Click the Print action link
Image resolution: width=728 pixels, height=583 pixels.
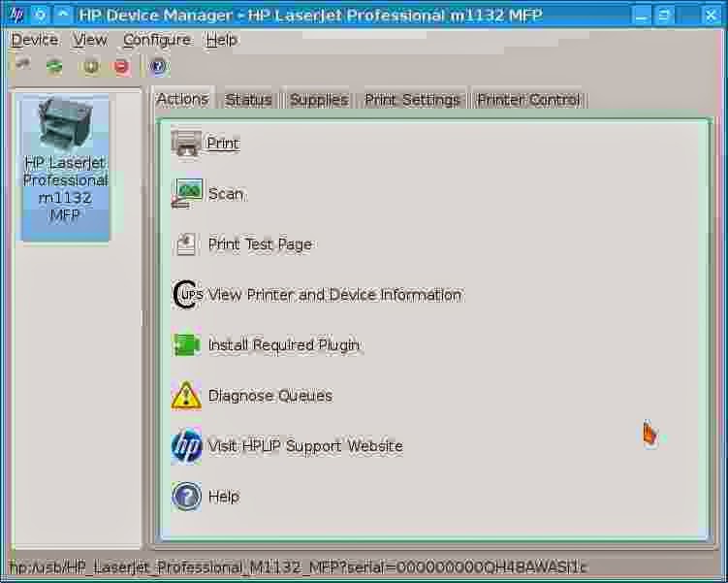[223, 144]
